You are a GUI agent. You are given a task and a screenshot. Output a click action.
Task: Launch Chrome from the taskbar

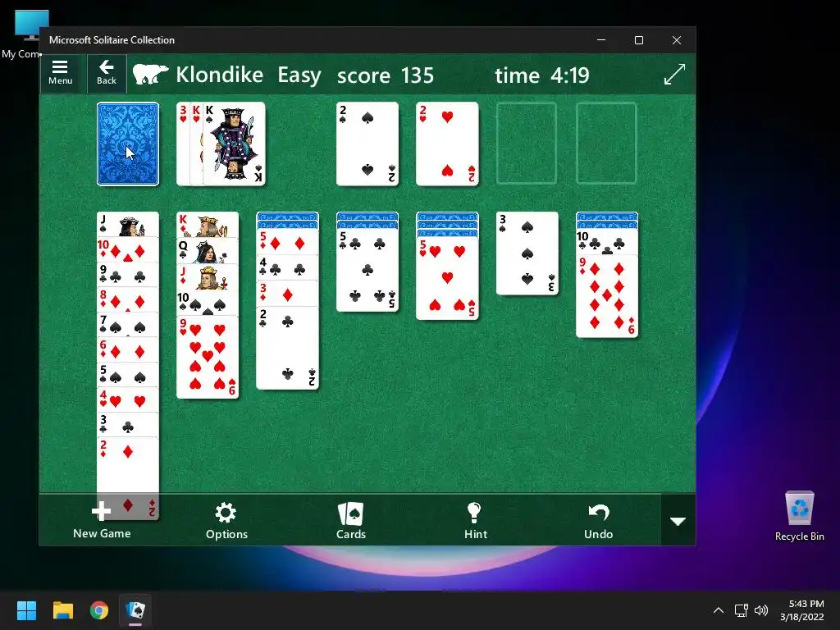click(x=99, y=610)
